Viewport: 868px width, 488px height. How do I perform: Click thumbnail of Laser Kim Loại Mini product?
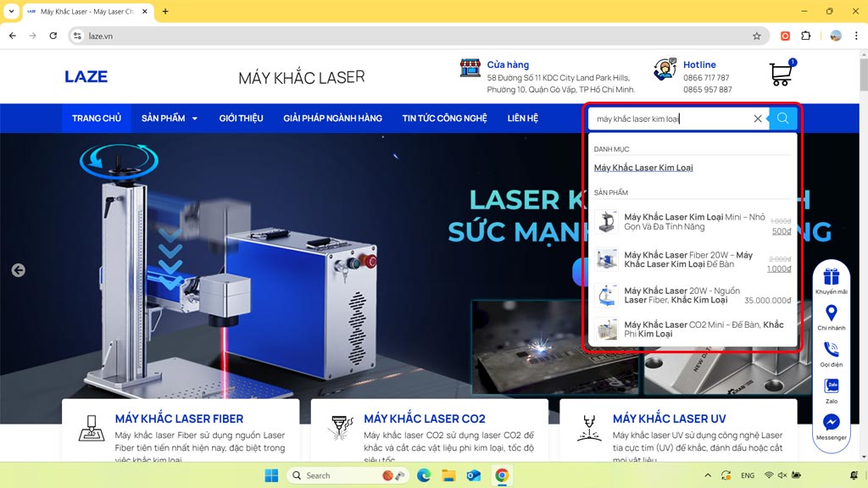coord(606,221)
